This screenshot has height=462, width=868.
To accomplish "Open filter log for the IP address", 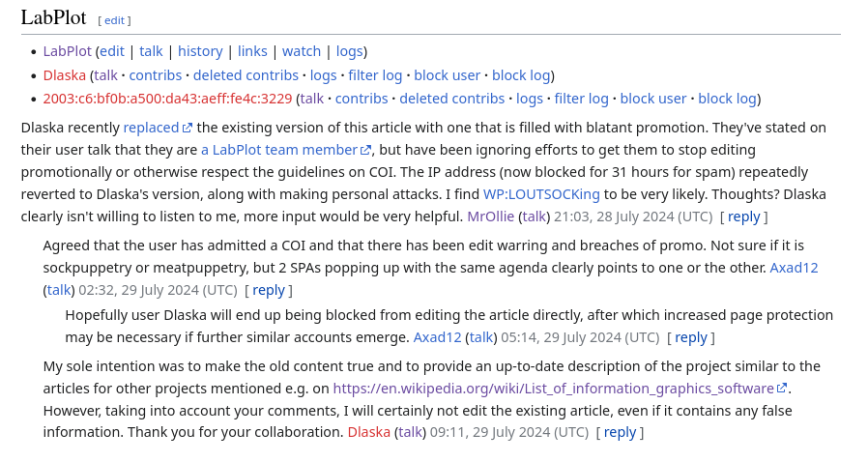I will click(x=581, y=98).
